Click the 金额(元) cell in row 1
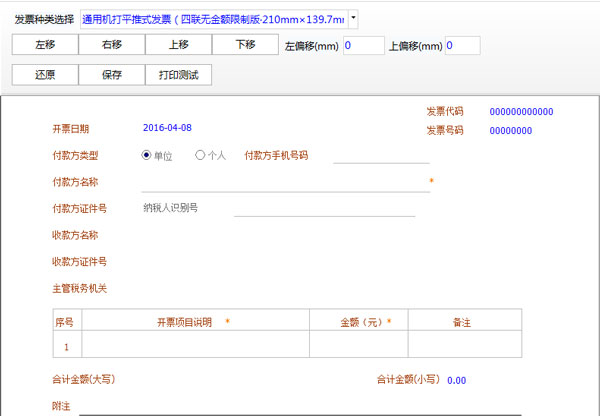The width and height of the screenshot is (600, 416). tap(358, 345)
